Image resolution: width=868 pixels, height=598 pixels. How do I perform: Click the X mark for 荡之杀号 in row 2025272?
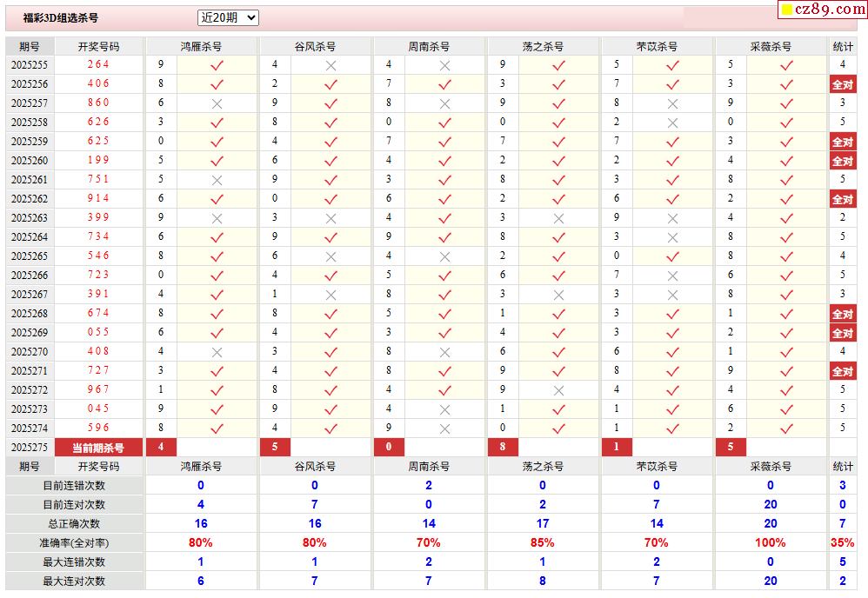pyautogui.click(x=558, y=390)
